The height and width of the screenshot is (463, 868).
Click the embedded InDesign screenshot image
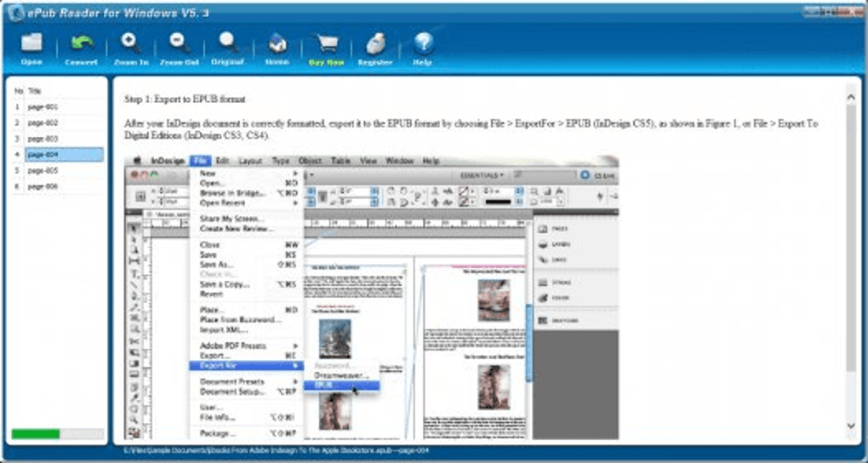(x=371, y=297)
